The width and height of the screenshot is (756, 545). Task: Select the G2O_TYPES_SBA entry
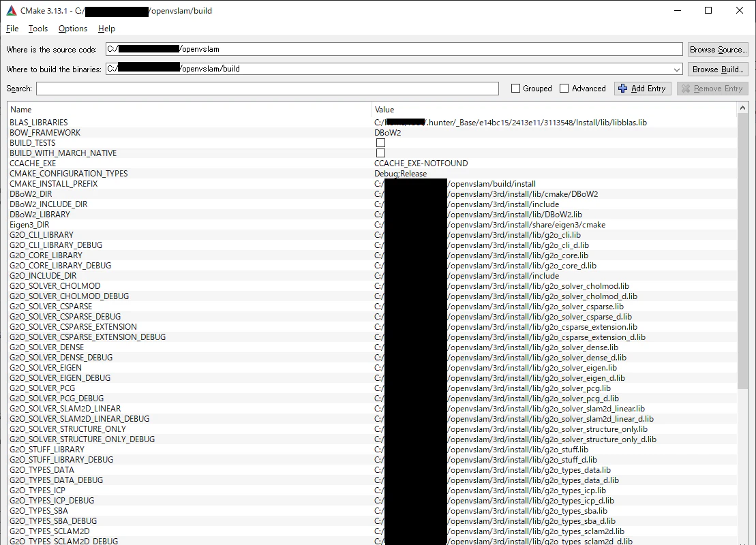(x=39, y=511)
